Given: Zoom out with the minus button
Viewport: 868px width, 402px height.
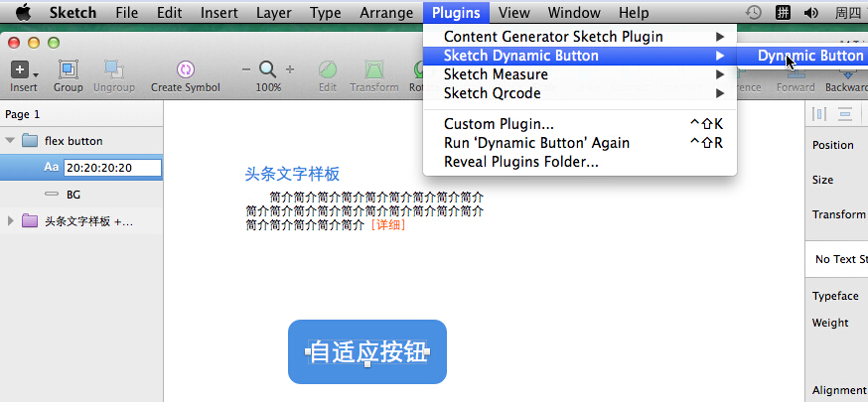Looking at the screenshot, I should coord(246,69).
